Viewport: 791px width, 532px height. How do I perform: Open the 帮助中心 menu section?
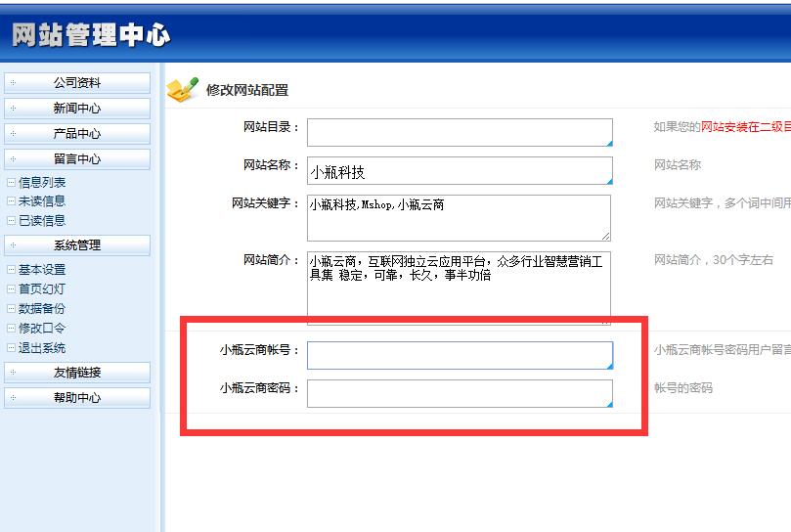click(x=77, y=398)
